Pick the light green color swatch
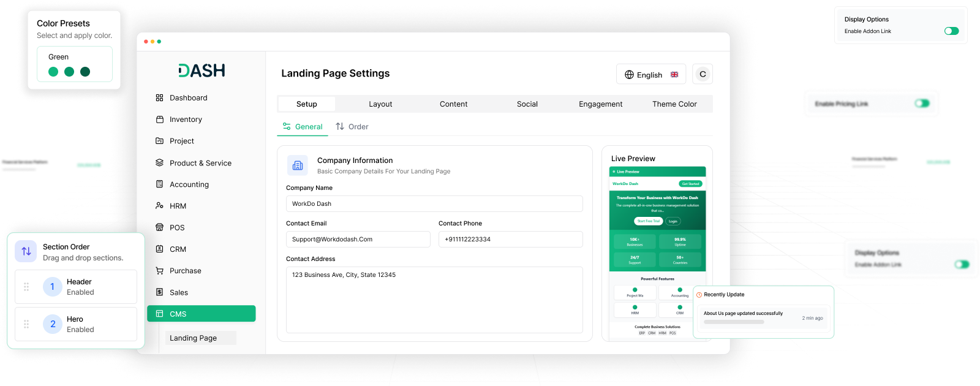This screenshot has height=386, width=980. [x=53, y=72]
